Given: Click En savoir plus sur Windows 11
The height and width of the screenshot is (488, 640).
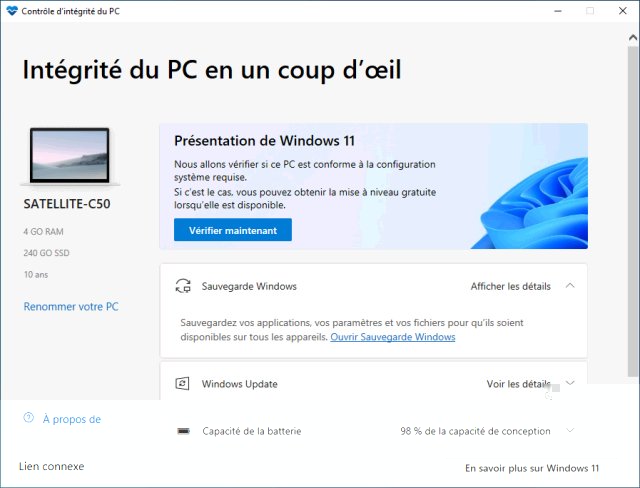Looking at the screenshot, I should coord(532,468).
